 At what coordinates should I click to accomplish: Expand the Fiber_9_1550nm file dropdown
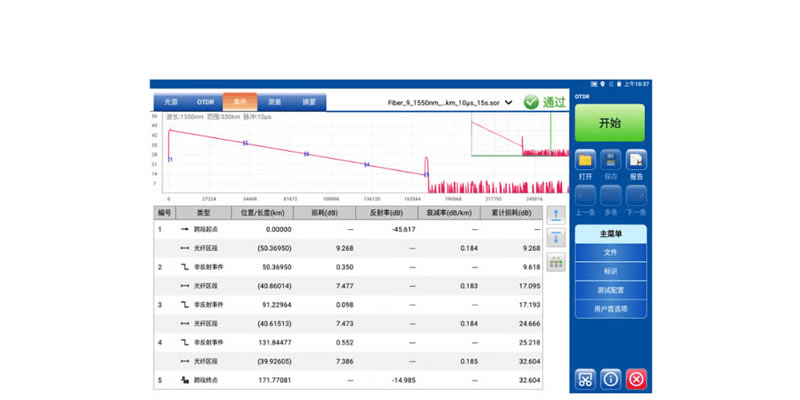509,102
